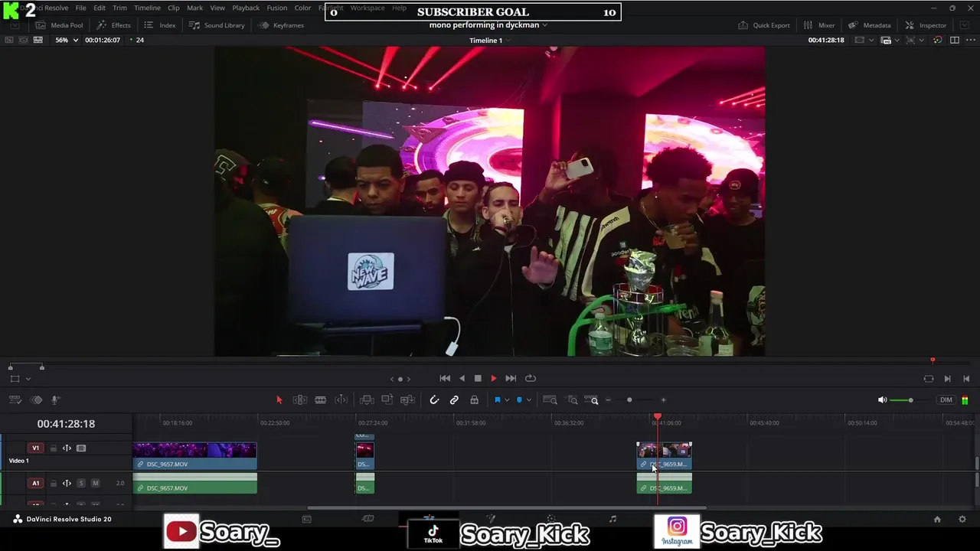
Task: Open Trim menu
Action: (119, 8)
